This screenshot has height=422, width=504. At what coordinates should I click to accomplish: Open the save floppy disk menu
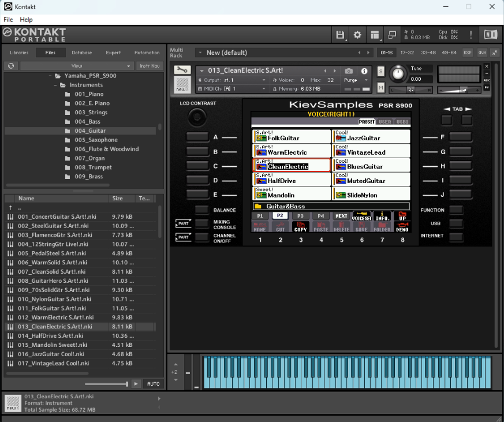pyautogui.click(x=340, y=35)
